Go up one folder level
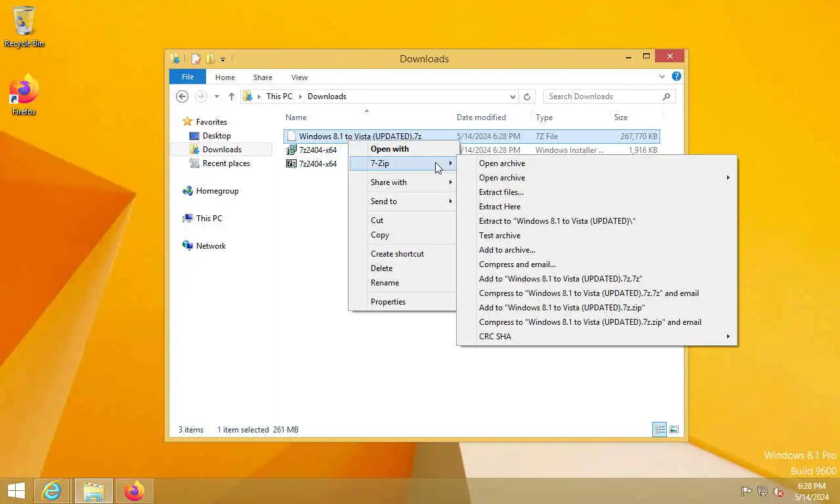840x504 pixels. 231,96
